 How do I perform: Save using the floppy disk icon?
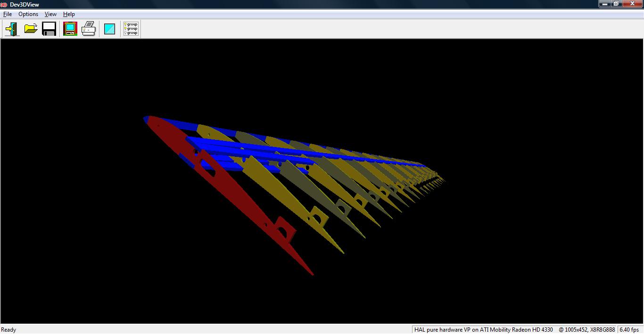tap(49, 29)
